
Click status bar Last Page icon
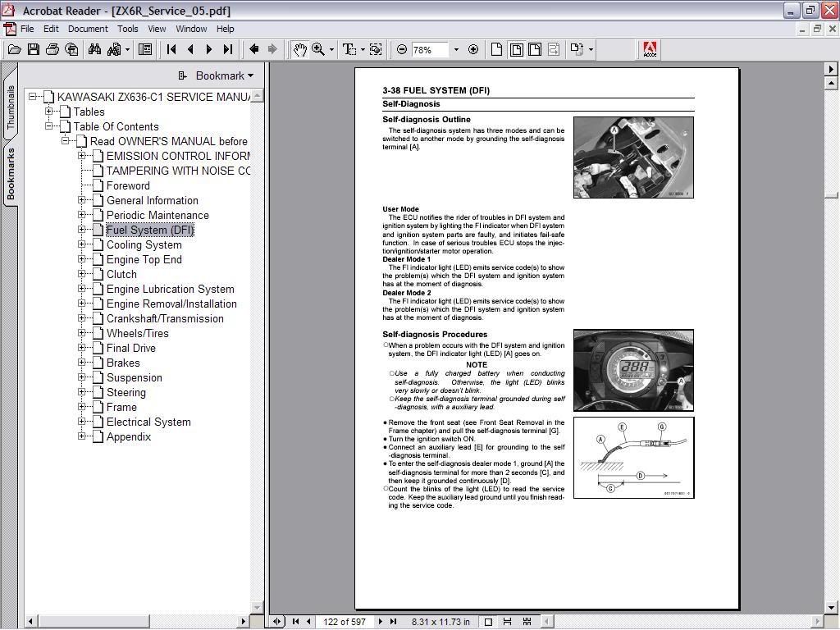pyautogui.click(x=393, y=622)
